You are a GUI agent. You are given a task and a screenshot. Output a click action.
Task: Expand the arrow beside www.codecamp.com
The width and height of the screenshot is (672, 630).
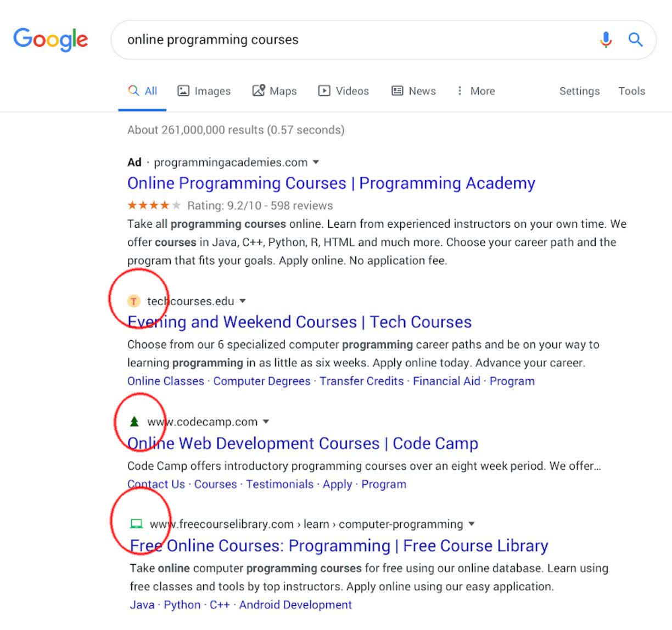pos(266,421)
